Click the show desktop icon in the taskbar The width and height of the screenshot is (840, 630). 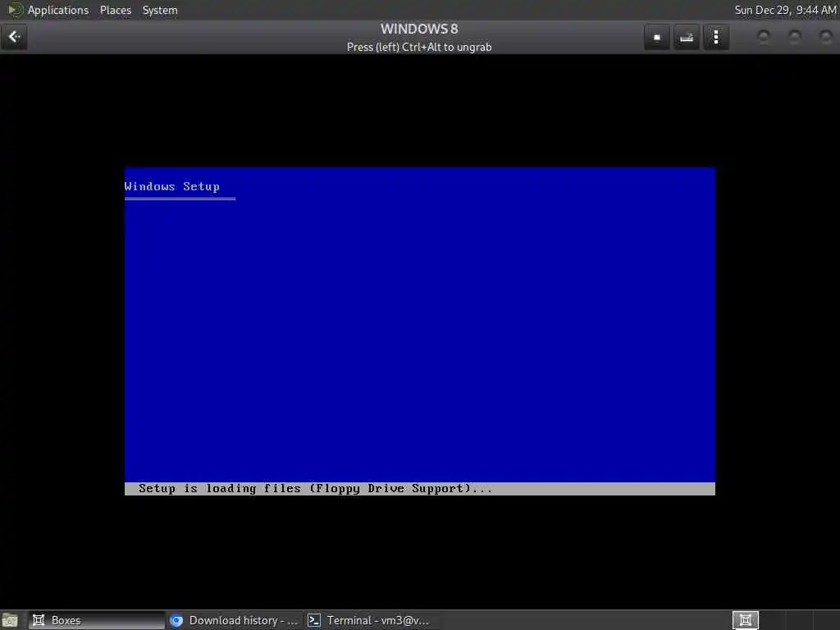click(10, 620)
